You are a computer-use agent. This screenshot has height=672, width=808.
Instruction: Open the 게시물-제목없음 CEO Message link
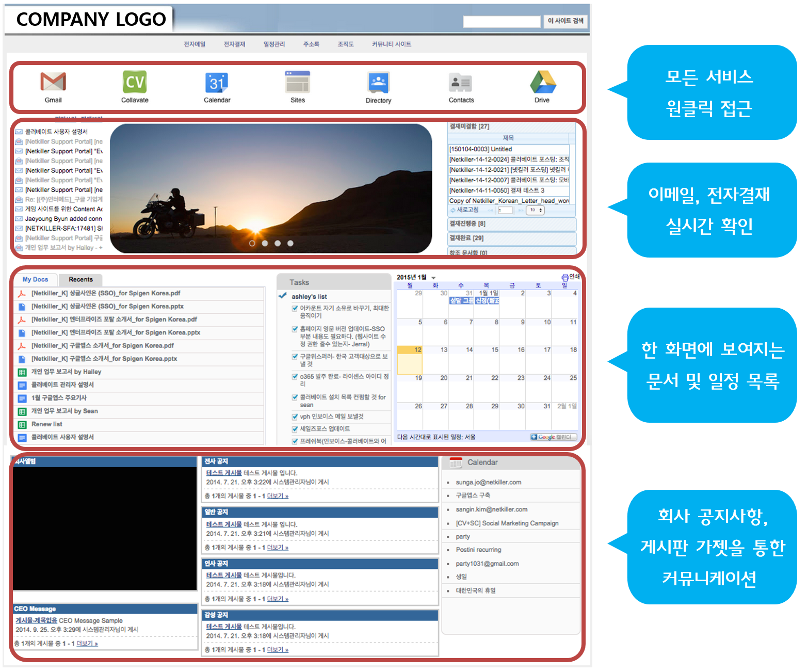click(36, 620)
